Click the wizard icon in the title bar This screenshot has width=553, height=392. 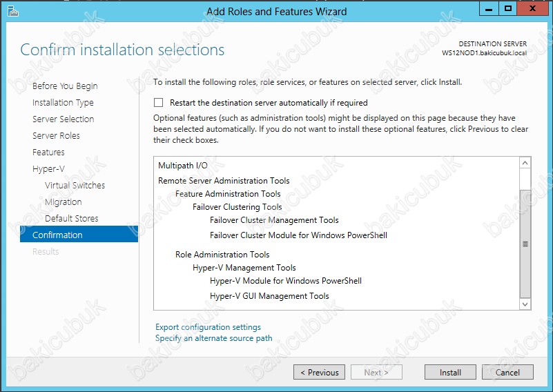12,11
